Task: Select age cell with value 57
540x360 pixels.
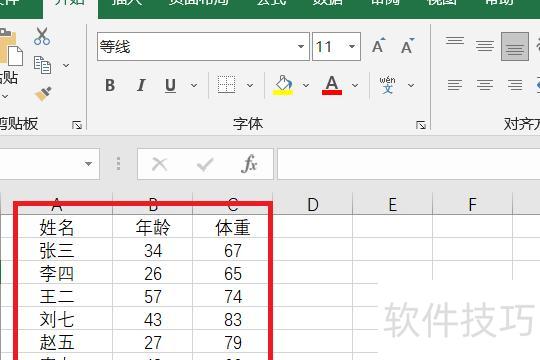Action: coord(153,296)
